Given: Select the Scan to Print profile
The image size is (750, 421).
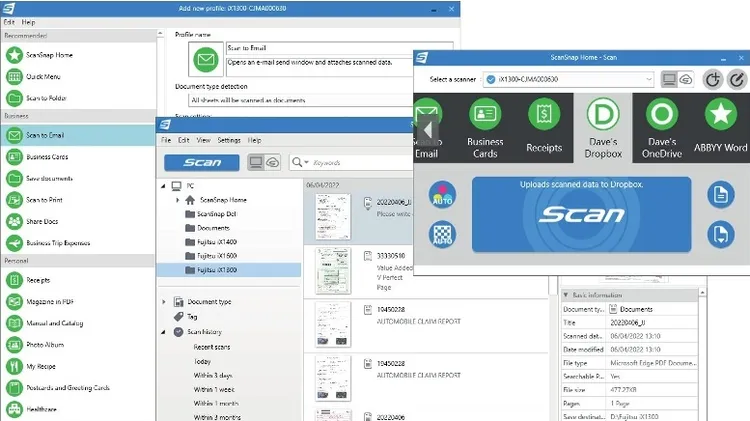Looking at the screenshot, I should pyautogui.click(x=78, y=200).
